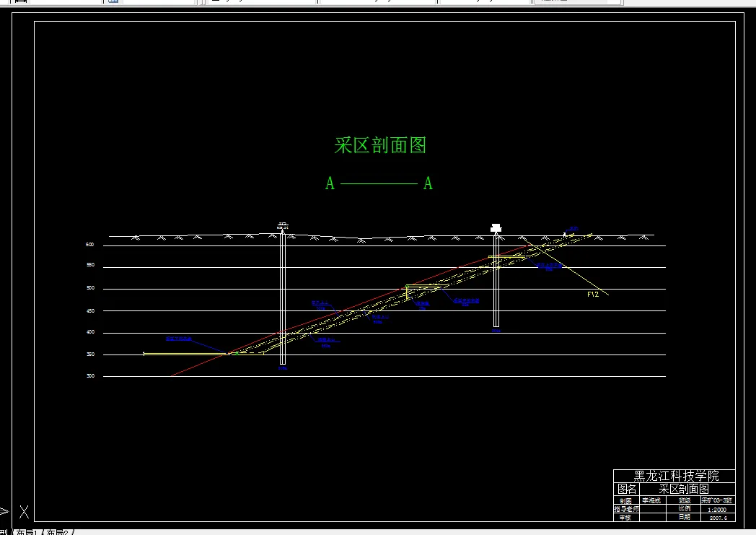This screenshot has height=535, width=756.
Task: Click the left green letter A of the section label
Action: [x=330, y=183]
